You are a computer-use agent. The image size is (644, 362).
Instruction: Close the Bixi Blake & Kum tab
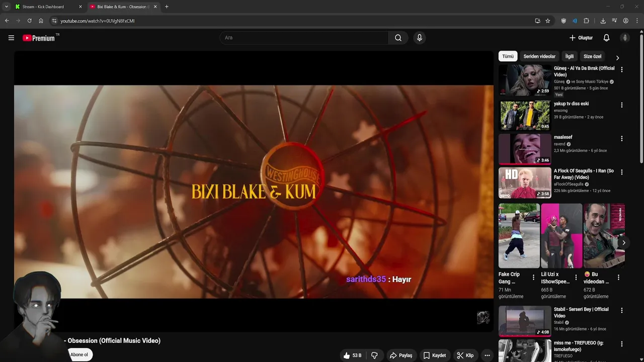pos(155,7)
